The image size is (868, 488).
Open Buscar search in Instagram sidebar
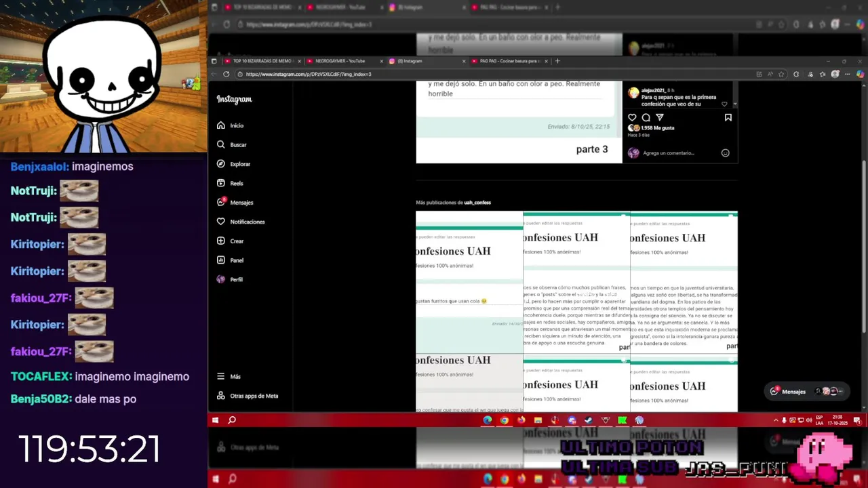[x=221, y=144]
